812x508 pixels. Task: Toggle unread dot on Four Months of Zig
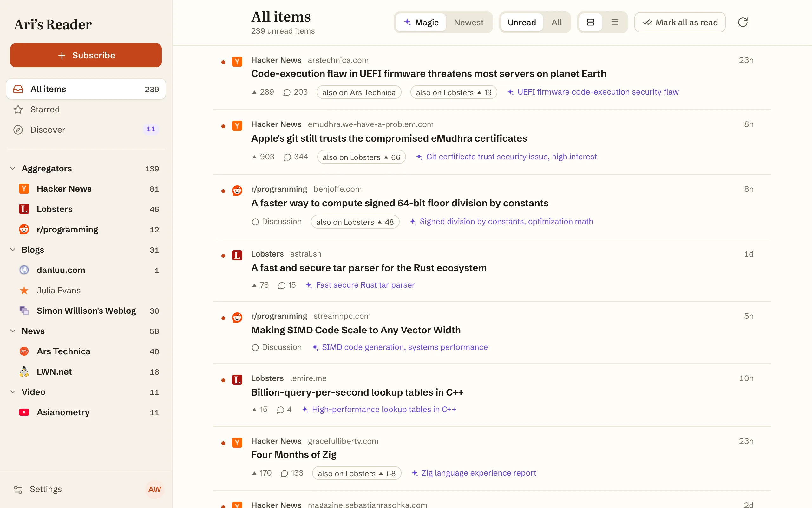[223, 443]
